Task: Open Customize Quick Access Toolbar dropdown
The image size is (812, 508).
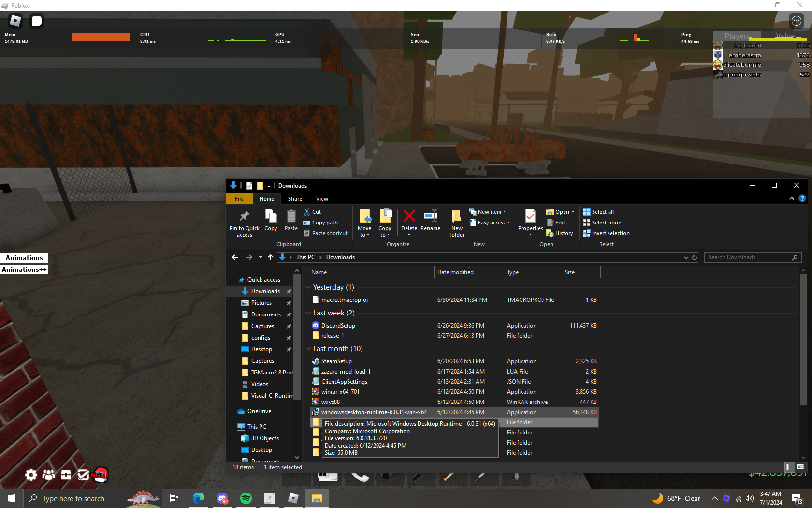Action: click(x=269, y=186)
